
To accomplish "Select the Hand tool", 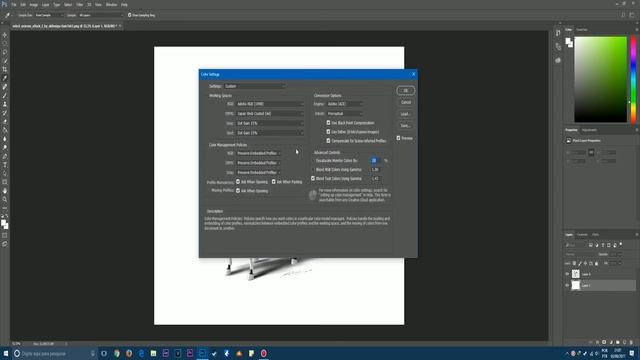I will pyautogui.click(x=5, y=191).
